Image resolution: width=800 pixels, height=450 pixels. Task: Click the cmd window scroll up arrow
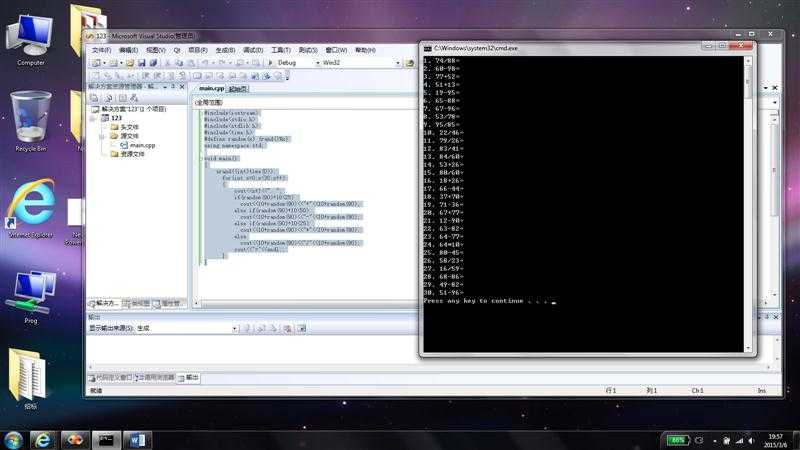[748, 61]
